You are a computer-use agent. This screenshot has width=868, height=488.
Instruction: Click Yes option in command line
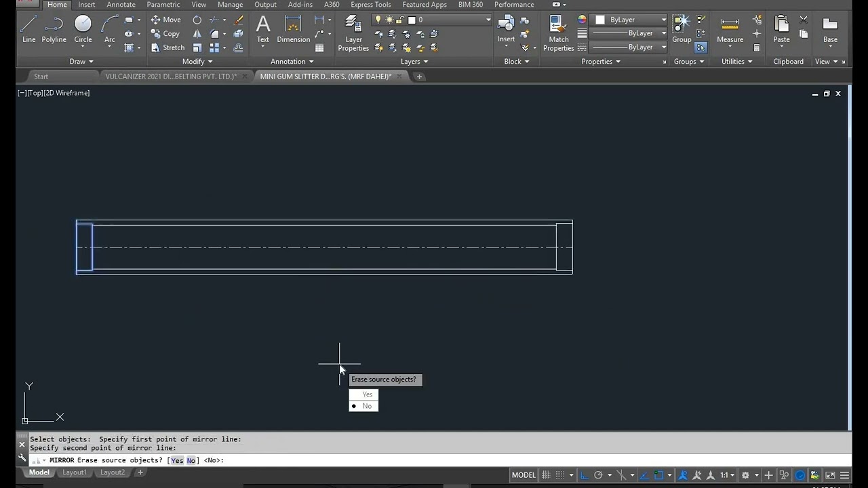177,460
